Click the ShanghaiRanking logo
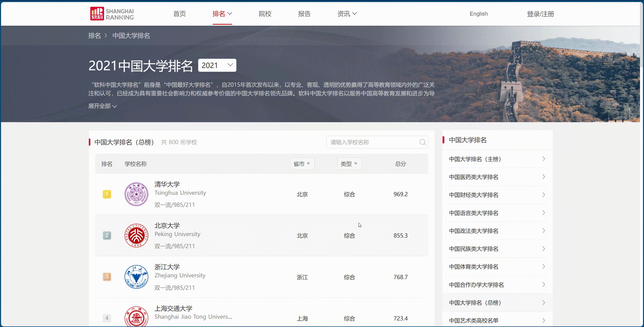 point(112,14)
